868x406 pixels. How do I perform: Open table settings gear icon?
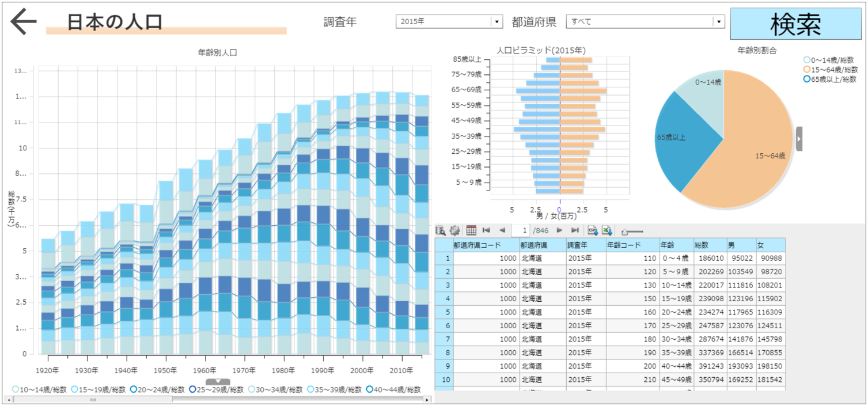[455, 230]
